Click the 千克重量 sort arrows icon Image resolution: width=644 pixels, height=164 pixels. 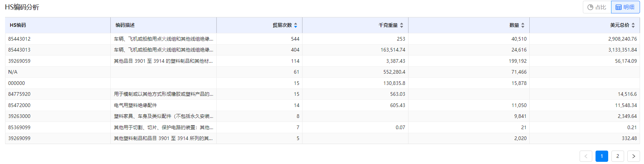tap(402, 25)
